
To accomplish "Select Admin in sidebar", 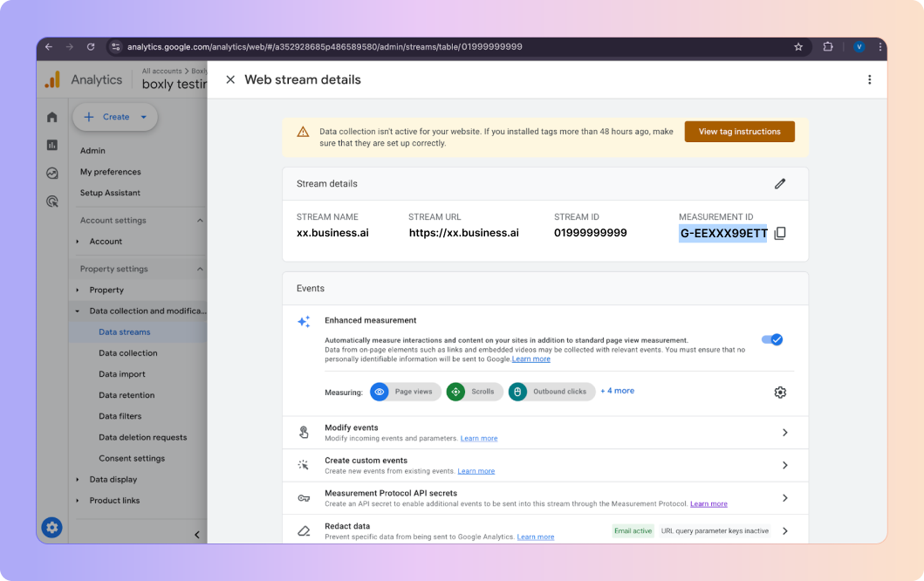I will pyautogui.click(x=92, y=151).
